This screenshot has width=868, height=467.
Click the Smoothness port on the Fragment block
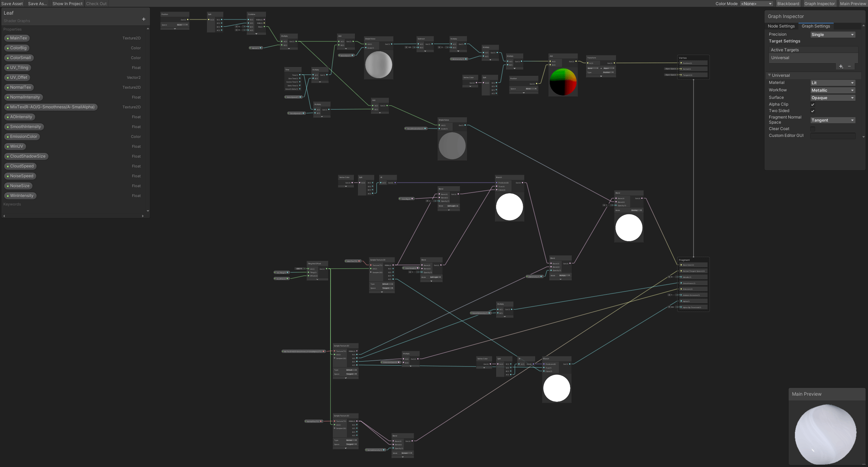click(x=681, y=283)
